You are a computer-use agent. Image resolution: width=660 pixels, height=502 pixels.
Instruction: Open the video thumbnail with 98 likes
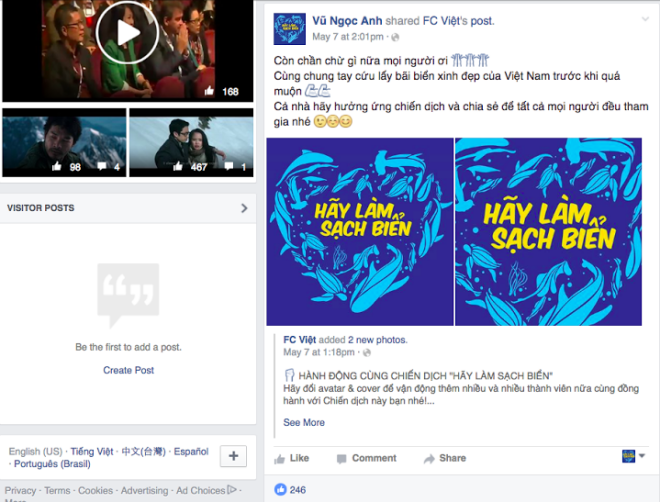[x=64, y=142]
